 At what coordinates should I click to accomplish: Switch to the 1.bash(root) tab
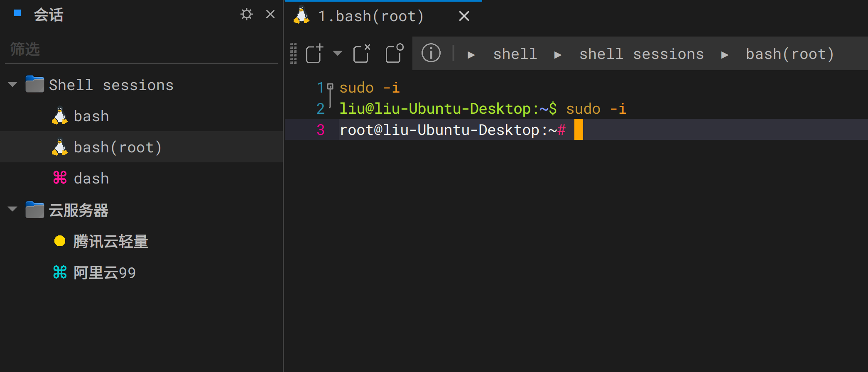pos(370,16)
